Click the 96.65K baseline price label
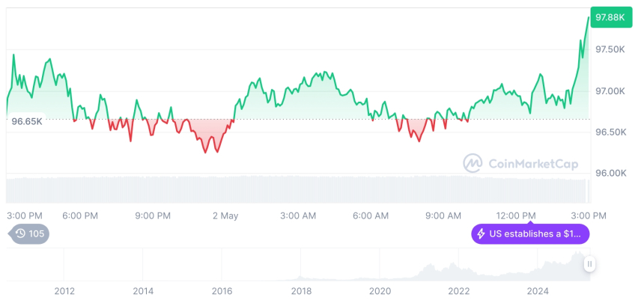 pyautogui.click(x=26, y=120)
